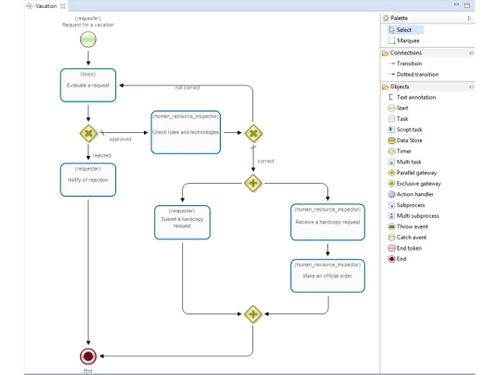500x375 pixels.
Task: Select the 'Make an official order' task node
Action: tap(328, 276)
